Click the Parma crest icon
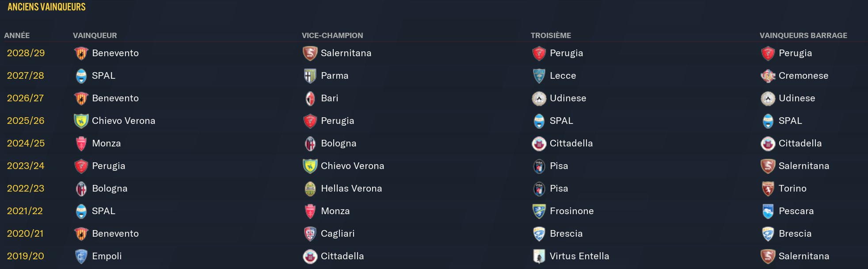 tap(310, 76)
